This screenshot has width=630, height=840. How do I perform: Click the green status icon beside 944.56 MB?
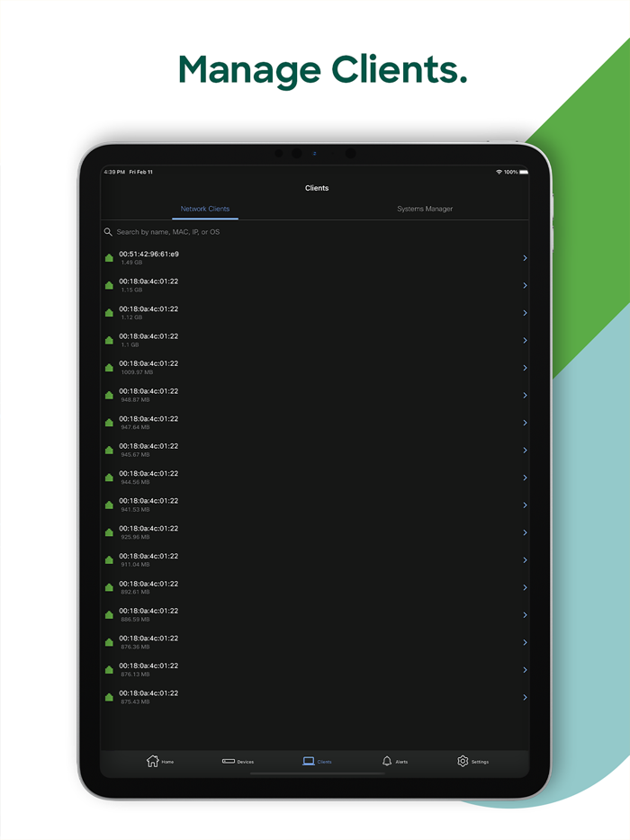point(109,478)
